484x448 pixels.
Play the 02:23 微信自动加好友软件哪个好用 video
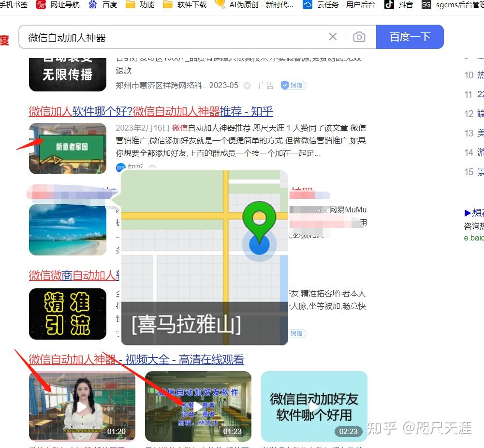pos(314,406)
